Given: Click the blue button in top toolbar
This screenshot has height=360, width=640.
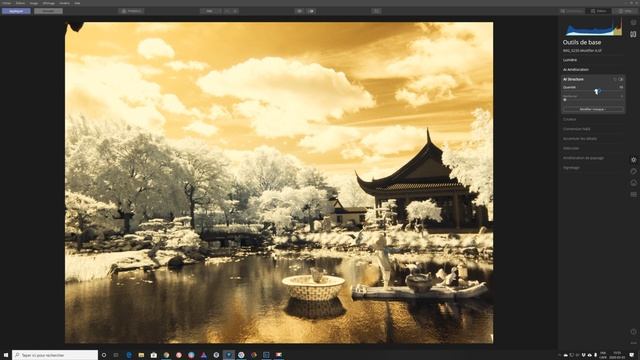Looking at the screenshot, I should click(16, 11).
